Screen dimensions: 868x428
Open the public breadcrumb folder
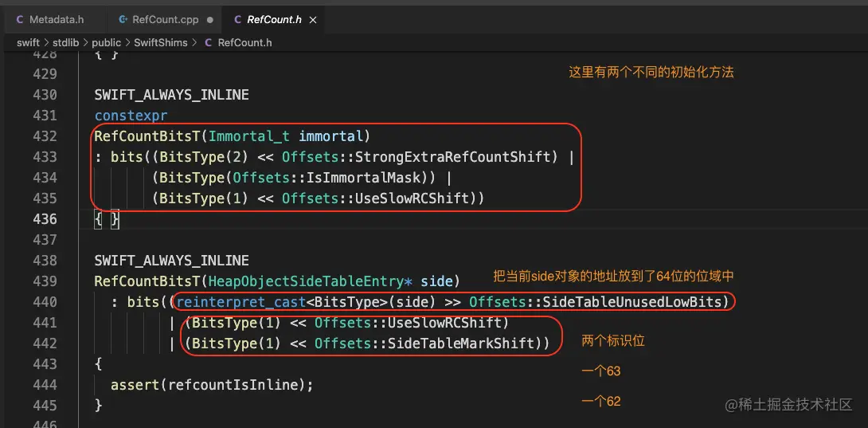[x=106, y=43]
